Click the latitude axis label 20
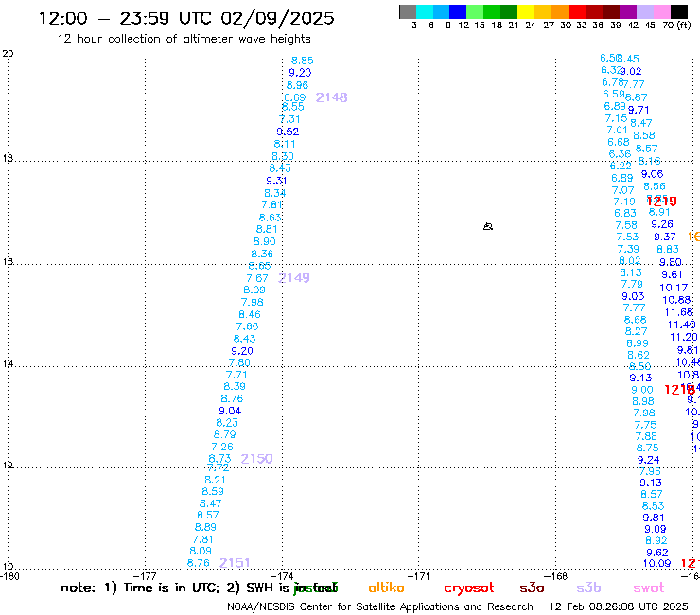This screenshot has height=615, width=700. (8, 54)
